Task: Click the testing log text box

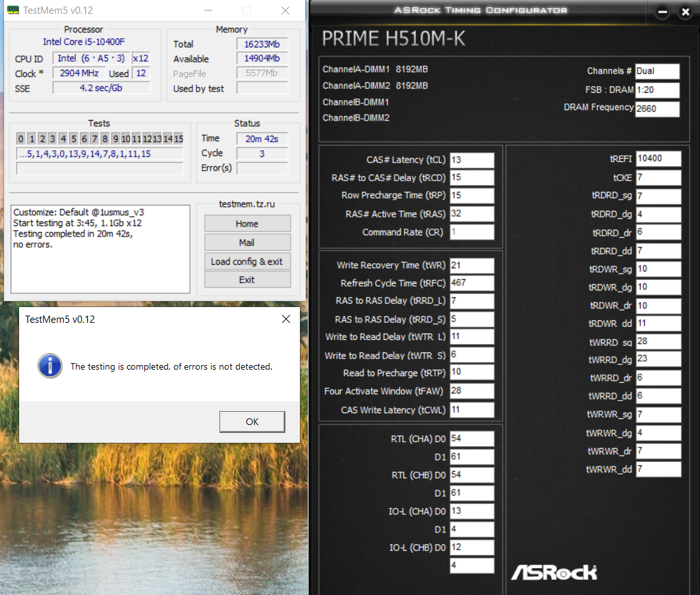Action: pyautogui.click(x=100, y=249)
